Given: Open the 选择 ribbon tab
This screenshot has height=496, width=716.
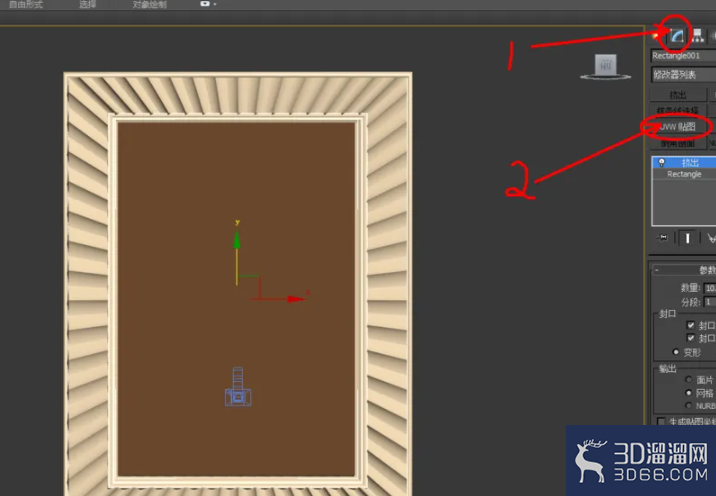Looking at the screenshot, I should pos(88,5).
